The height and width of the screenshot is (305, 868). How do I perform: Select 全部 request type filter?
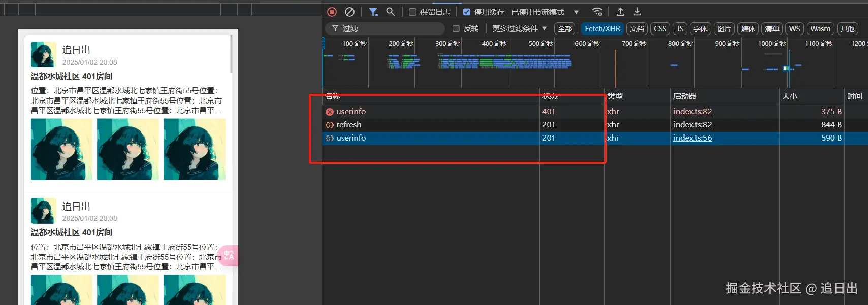click(565, 29)
